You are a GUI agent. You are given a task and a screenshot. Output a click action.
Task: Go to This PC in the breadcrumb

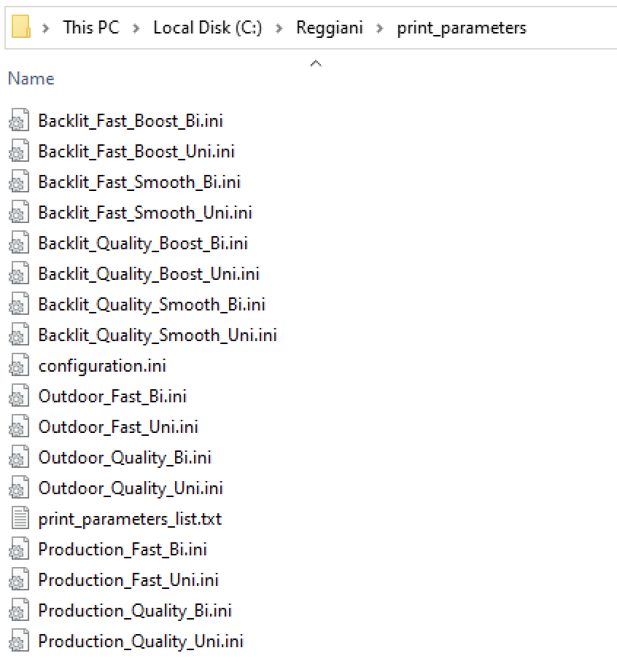pos(91,28)
